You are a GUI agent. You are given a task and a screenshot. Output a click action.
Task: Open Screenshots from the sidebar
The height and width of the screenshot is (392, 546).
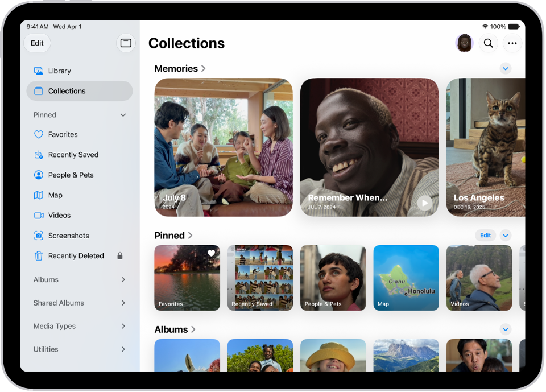click(x=80, y=236)
